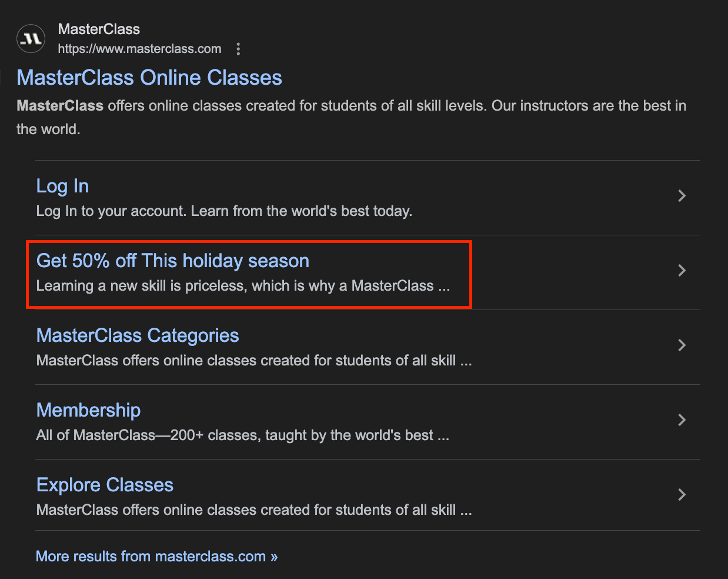Click the MasterClass logo favicon
The image size is (728, 579).
click(x=31, y=39)
